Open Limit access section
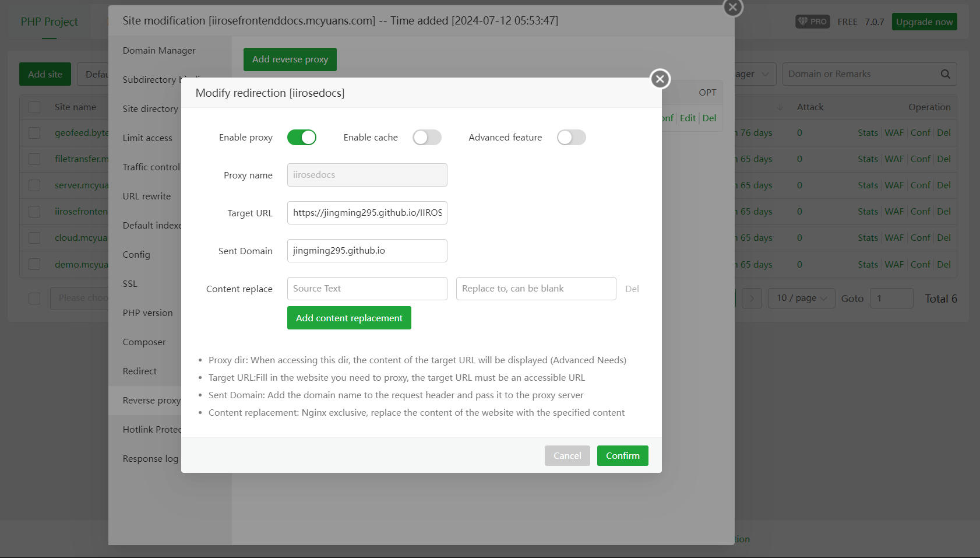The height and width of the screenshot is (558, 980). 147,138
